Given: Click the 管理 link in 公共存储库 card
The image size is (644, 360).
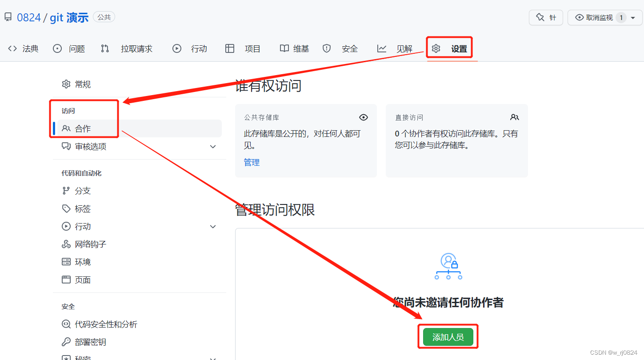Looking at the screenshot, I should pyautogui.click(x=252, y=162).
